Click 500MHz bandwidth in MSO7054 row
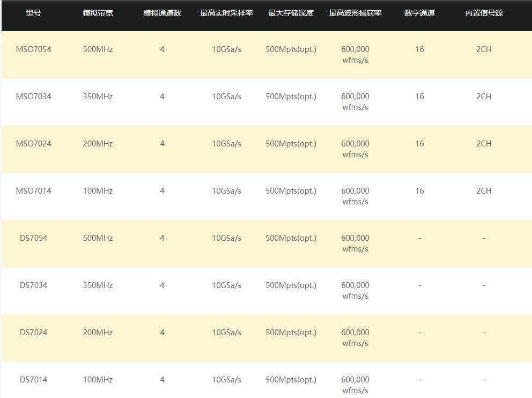The height and width of the screenshot is (398, 532). pos(98,49)
